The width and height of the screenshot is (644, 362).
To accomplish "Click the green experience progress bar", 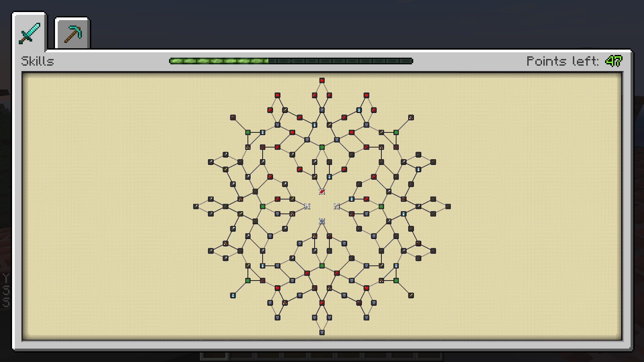I will [x=291, y=61].
